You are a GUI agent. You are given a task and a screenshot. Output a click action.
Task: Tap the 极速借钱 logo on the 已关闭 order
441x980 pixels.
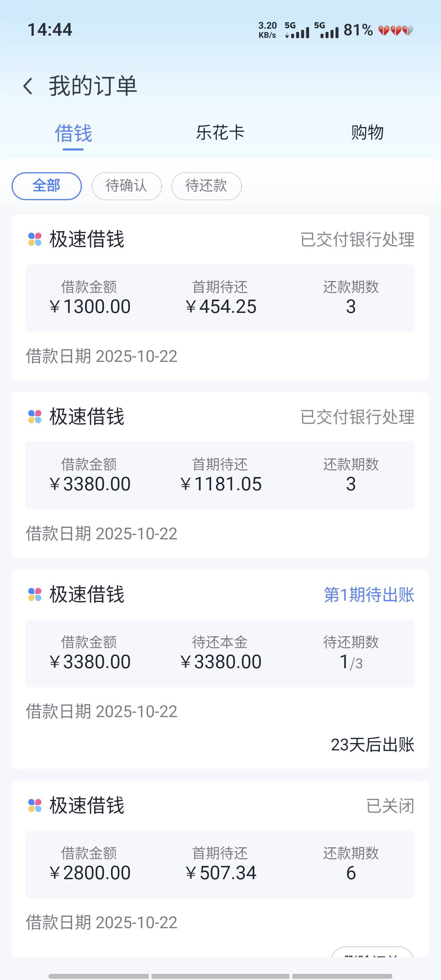35,805
